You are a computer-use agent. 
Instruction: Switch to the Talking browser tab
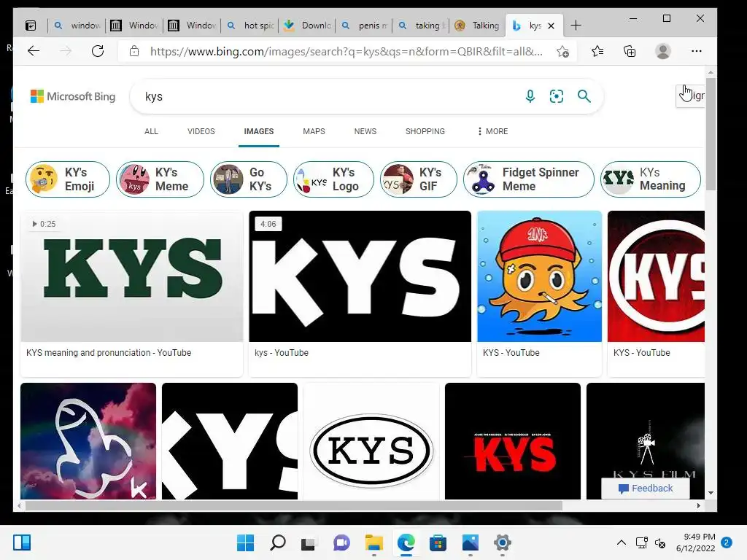pos(476,26)
